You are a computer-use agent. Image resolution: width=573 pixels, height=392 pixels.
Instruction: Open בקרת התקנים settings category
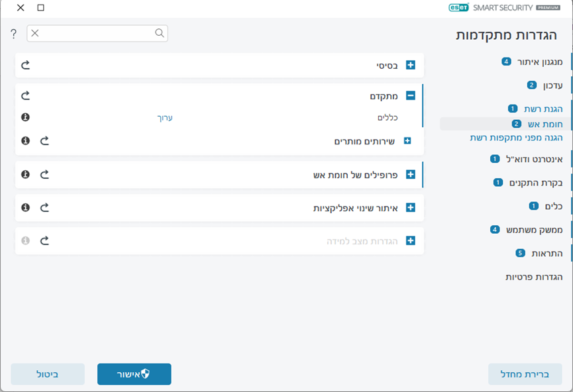[x=536, y=183]
